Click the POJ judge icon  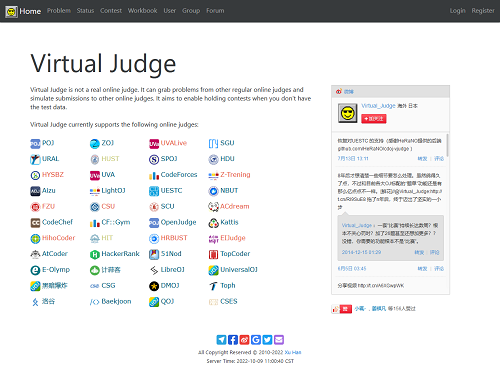click(35, 144)
